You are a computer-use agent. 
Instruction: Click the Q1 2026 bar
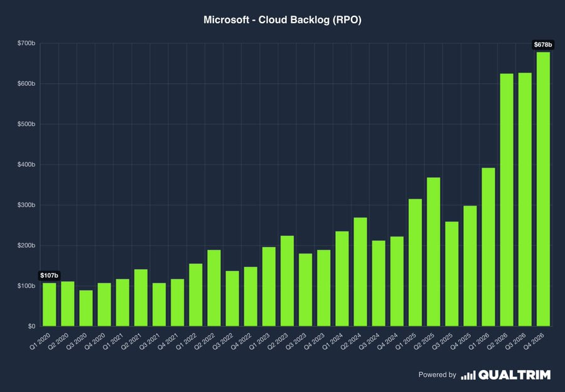coord(488,247)
